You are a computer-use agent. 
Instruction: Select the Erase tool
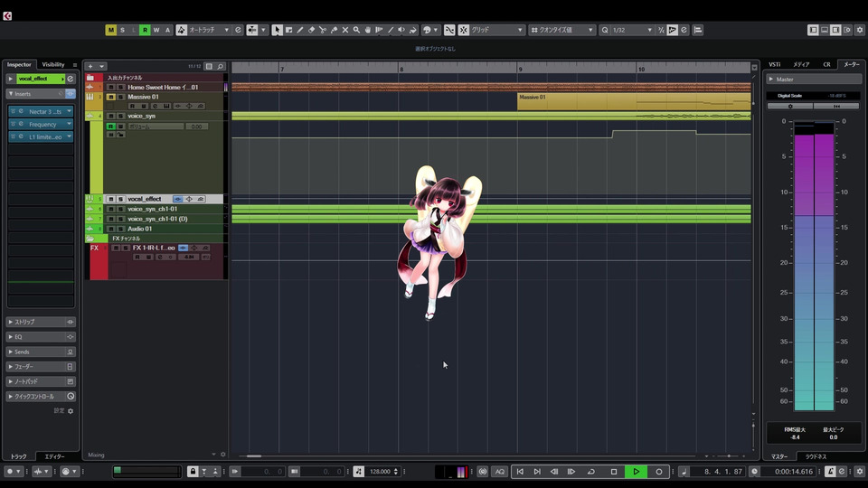pos(311,30)
